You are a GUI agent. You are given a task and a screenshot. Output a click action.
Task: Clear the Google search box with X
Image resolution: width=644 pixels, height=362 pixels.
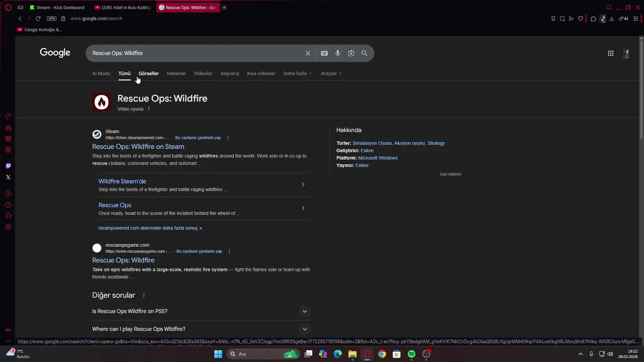308,53
